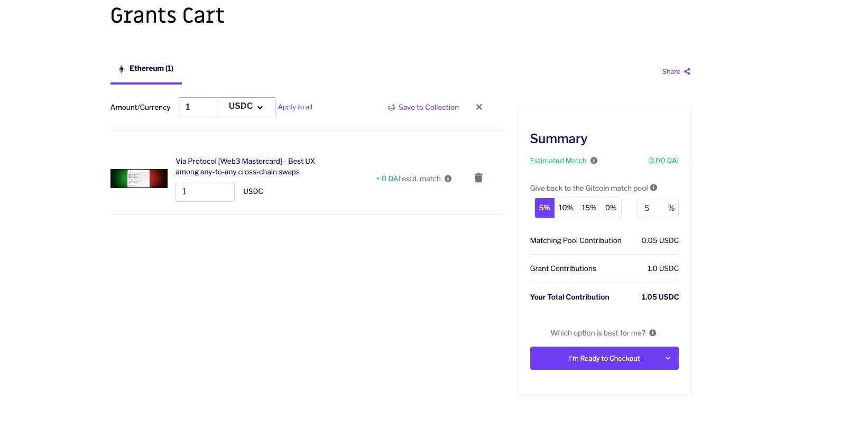Viewport: 868px width, 438px height.
Task: Click the '0.00 DAI' estimated match value
Action: click(x=663, y=161)
